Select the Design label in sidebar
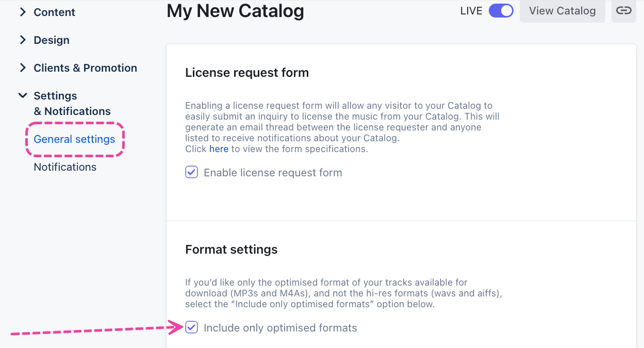This screenshot has width=644, height=348. coord(52,40)
